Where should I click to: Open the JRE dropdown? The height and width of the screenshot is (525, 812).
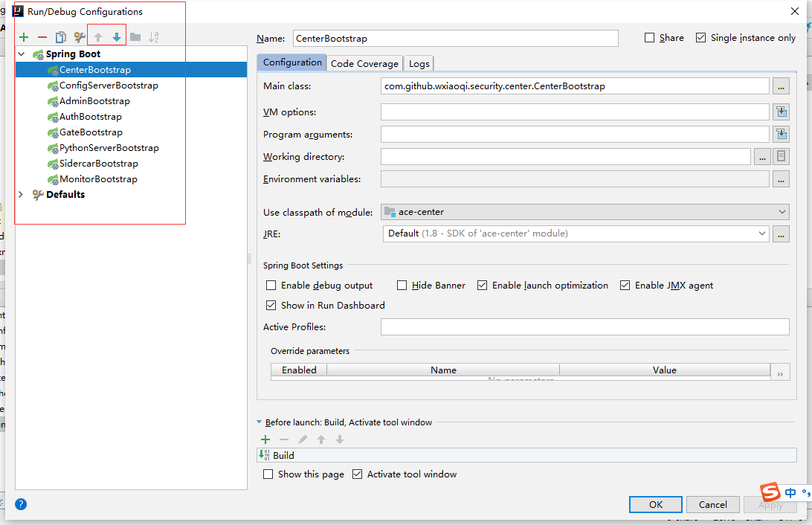[x=576, y=233]
